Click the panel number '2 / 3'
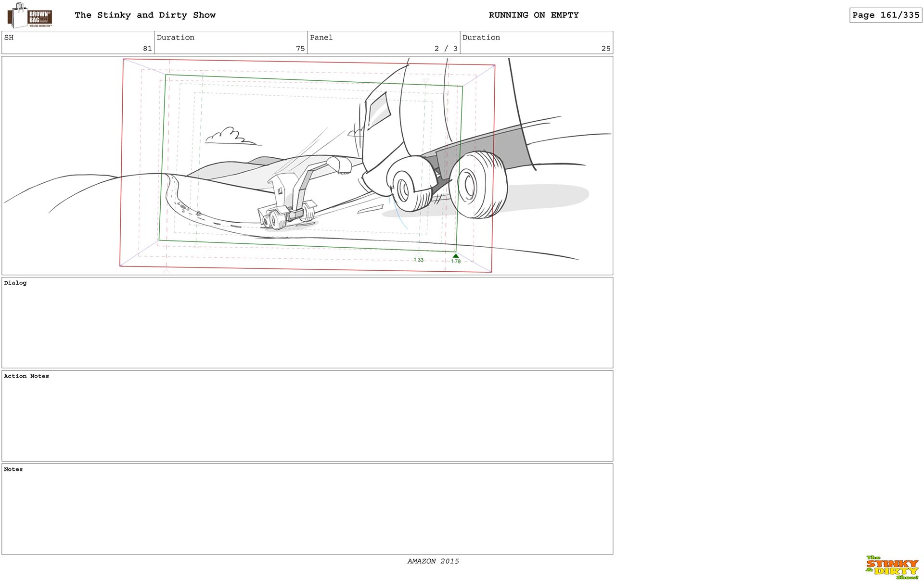 pos(446,49)
